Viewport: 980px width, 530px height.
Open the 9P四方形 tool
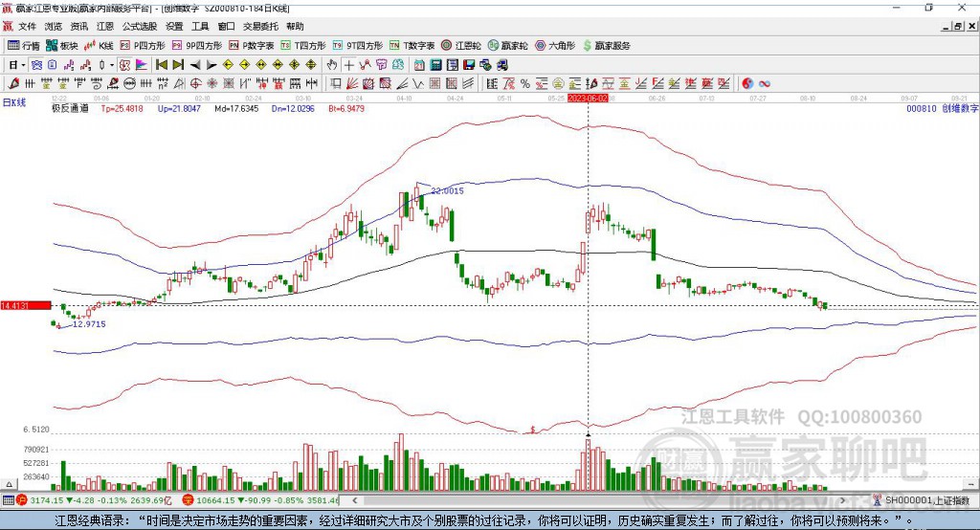[197, 46]
